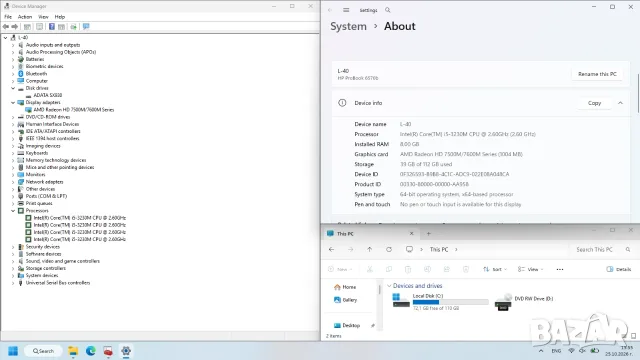Screen dimensions: 640x360
Task: Click Rename this PC button
Action: coord(597,74)
